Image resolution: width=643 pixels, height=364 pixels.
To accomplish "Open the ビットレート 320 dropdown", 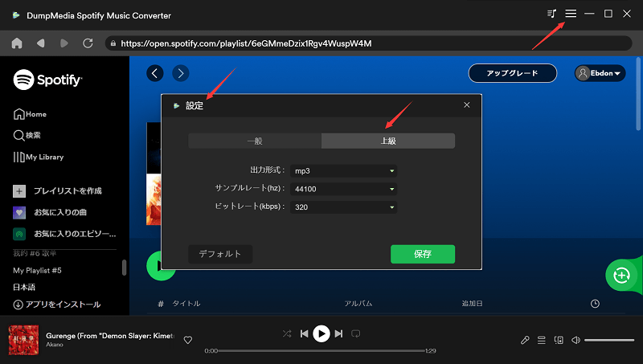I will (x=344, y=207).
